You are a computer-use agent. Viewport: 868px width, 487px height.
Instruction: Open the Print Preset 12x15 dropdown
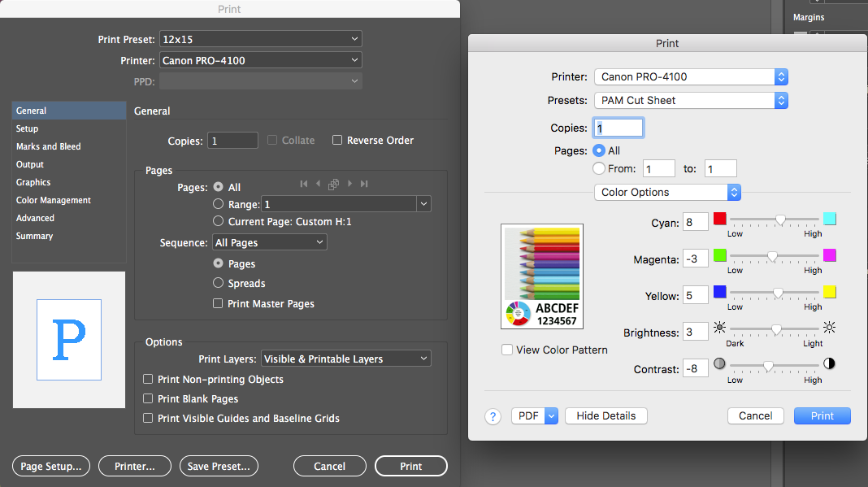pyautogui.click(x=260, y=38)
